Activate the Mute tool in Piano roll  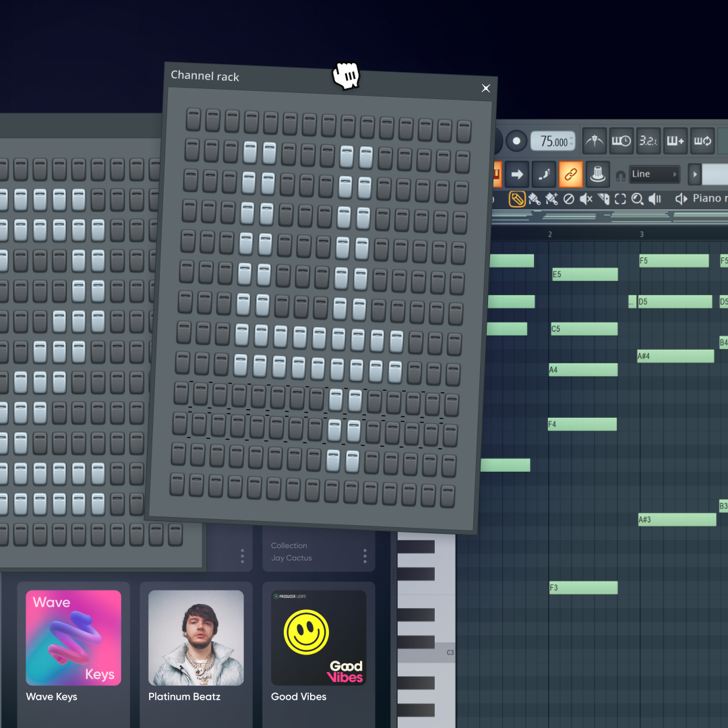point(586,199)
